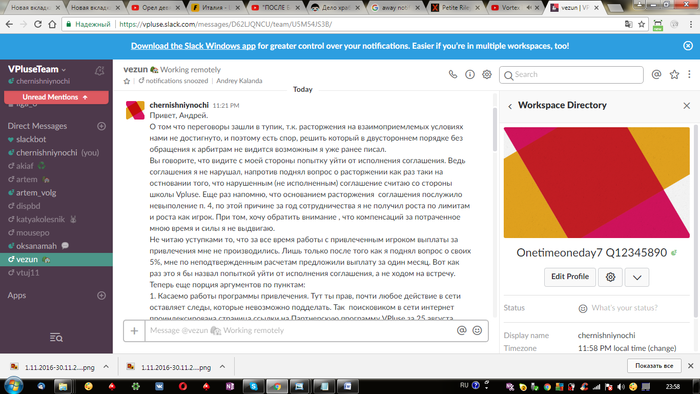This screenshot has width=700, height=394.
Task: Show conversation details info icon
Action: [x=470, y=75]
